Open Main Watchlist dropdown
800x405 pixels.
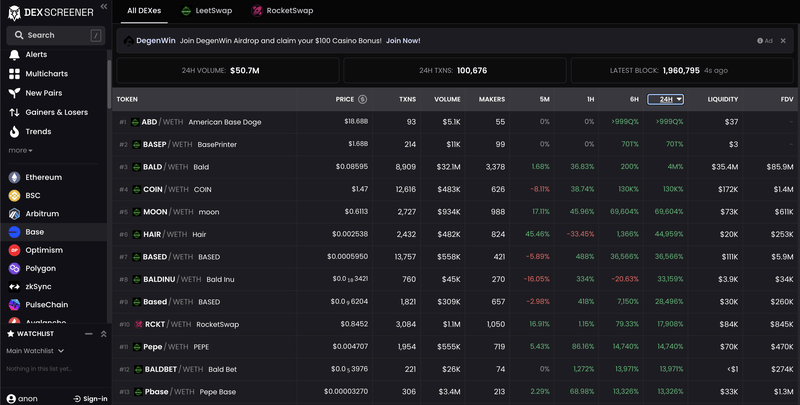click(34, 350)
